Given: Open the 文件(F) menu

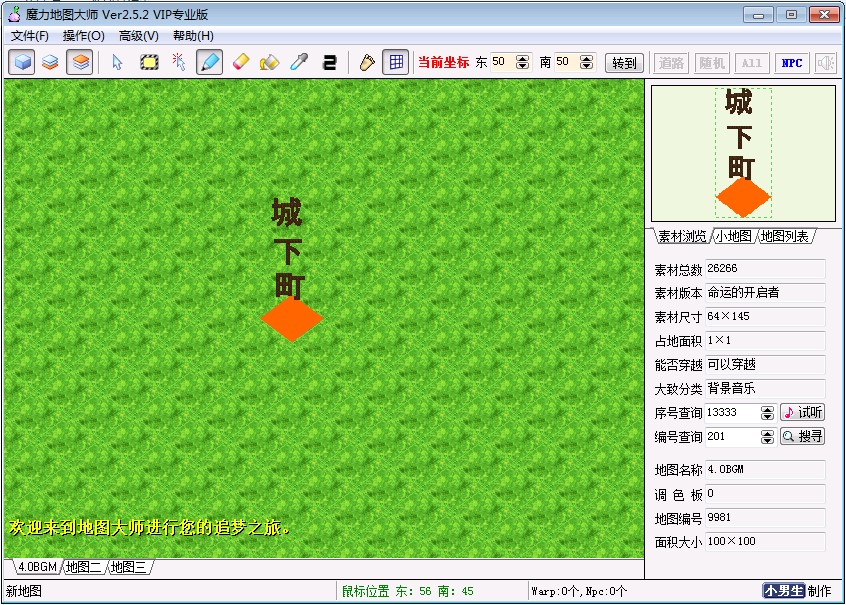Looking at the screenshot, I should pyautogui.click(x=30, y=36).
